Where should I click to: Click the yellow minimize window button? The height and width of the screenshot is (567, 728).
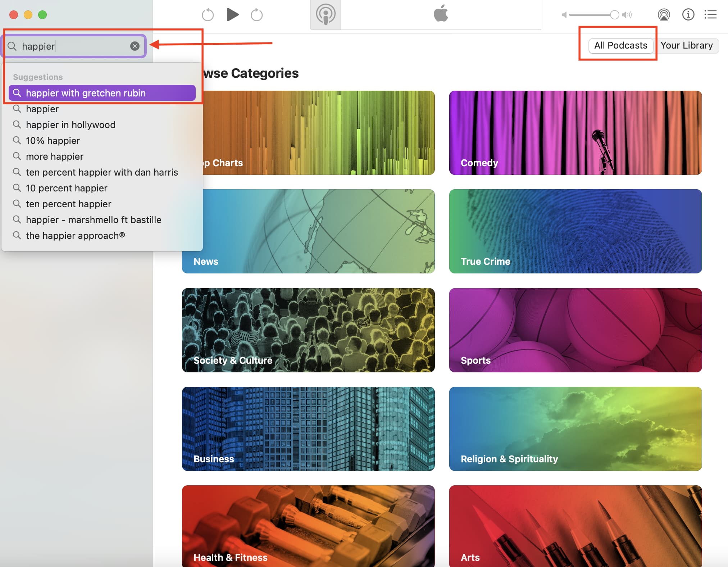pos(28,15)
